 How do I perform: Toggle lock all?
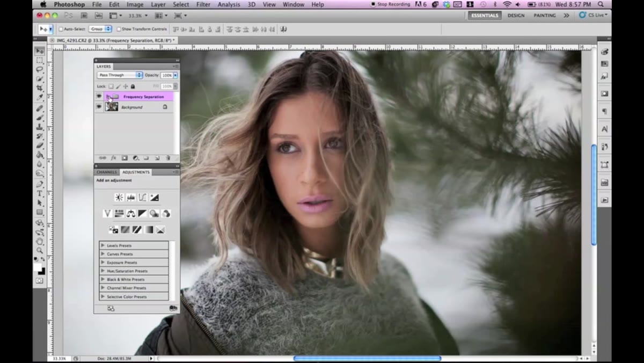pos(133,86)
